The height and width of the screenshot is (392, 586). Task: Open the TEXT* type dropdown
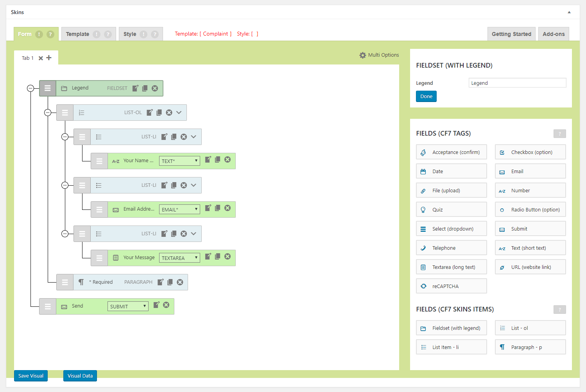coord(179,161)
